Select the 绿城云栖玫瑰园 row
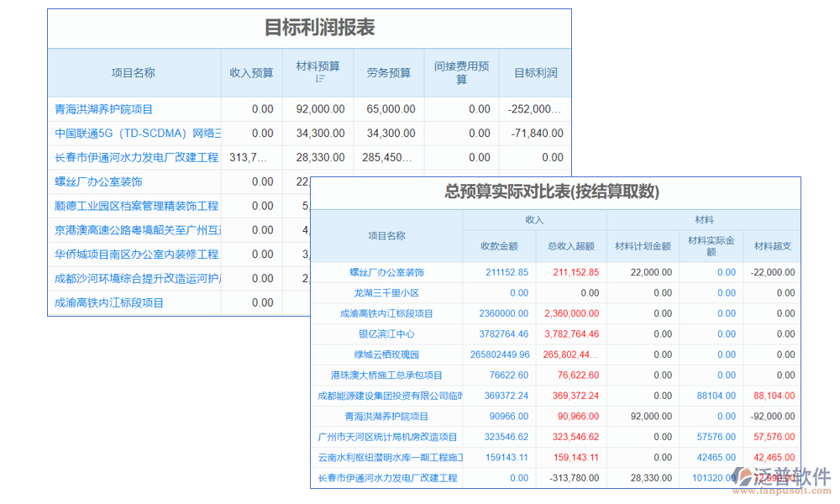 [x=385, y=354]
